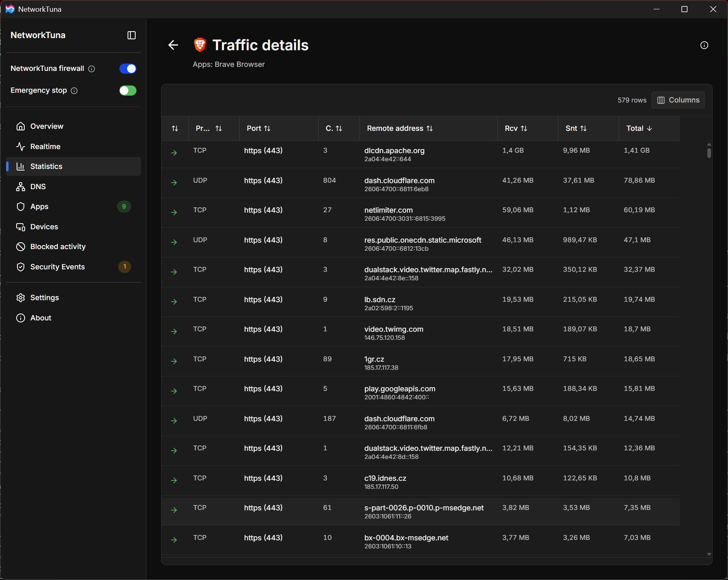Screen dimensions: 728x580
Task: Open the info icon at top right
Action: coord(704,45)
